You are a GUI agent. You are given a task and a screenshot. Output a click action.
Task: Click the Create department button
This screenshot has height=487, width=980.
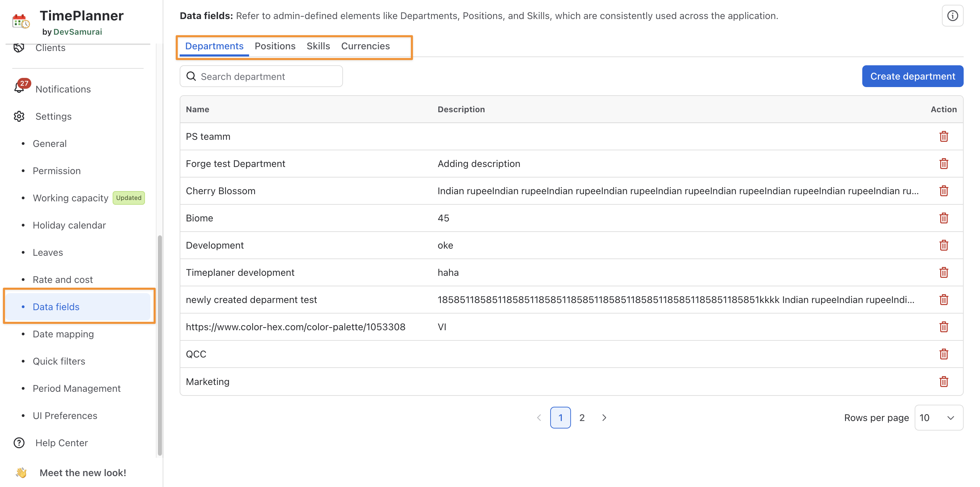912,77
